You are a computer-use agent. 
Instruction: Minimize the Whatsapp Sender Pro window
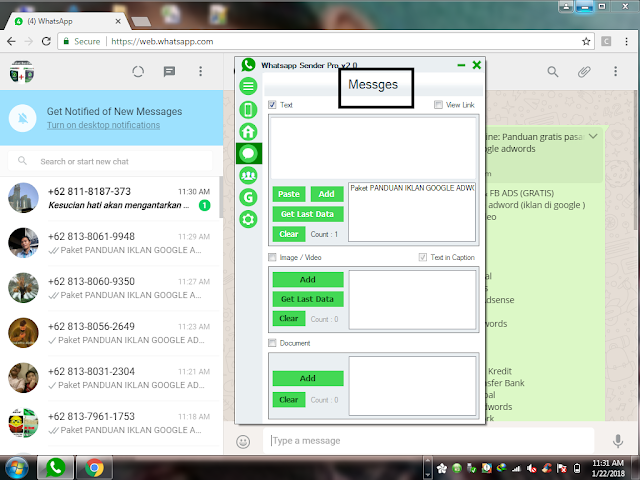coord(461,65)
